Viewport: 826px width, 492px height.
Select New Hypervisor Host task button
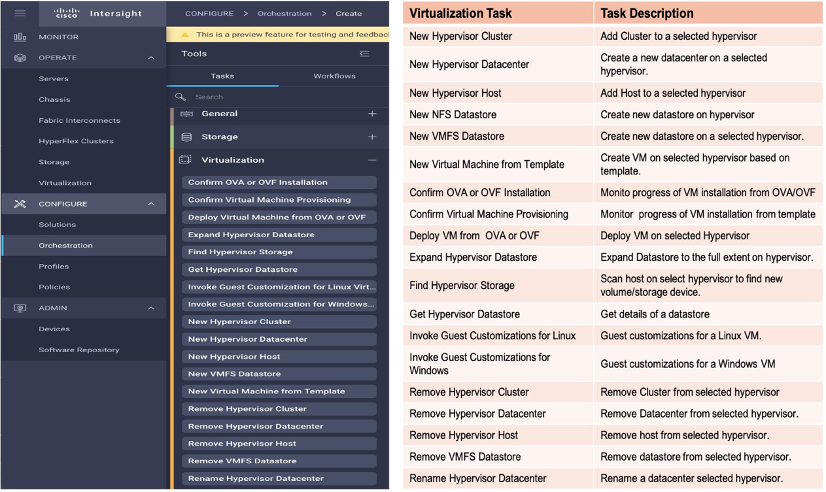pos(279,357)
